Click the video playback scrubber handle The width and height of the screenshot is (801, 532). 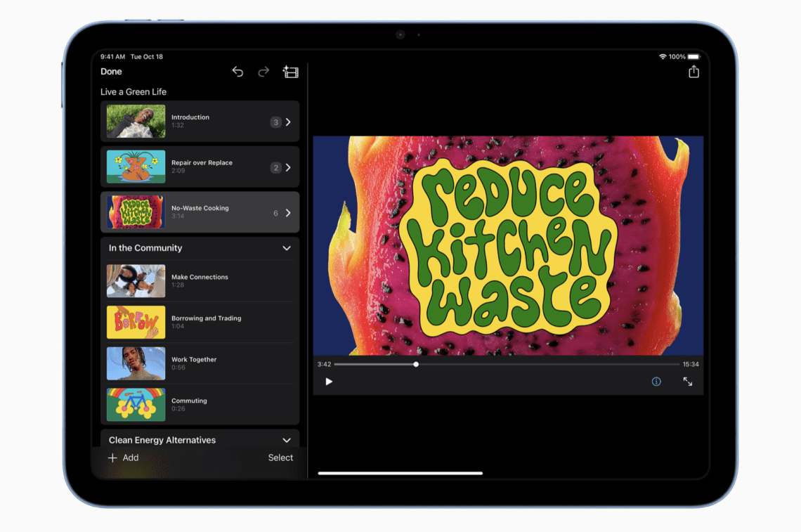(x=416, y=364)
